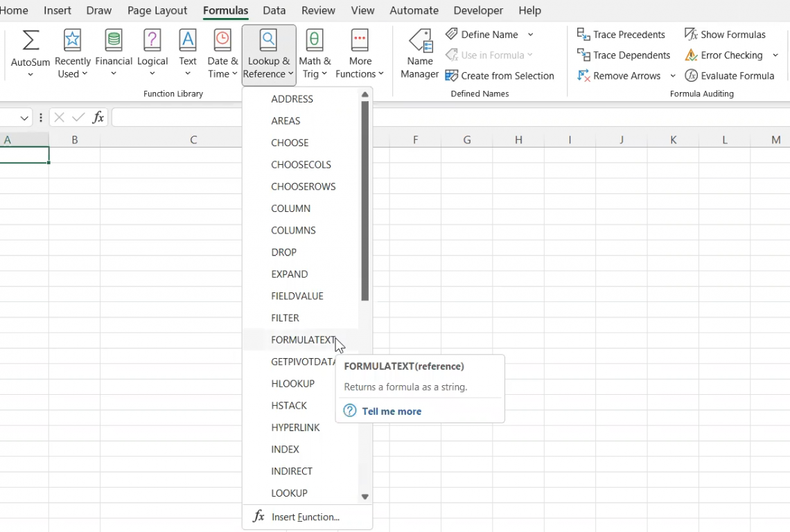This screenshot has width=790, height=532.
Task: Click the function list scroll down arrow
Action: tap(365, 497)
